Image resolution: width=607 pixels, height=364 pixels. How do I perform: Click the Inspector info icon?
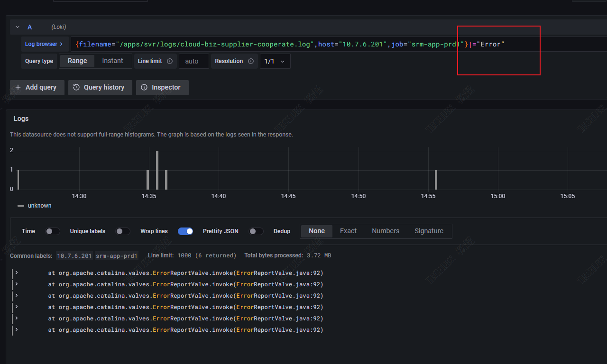click(144, 88)
